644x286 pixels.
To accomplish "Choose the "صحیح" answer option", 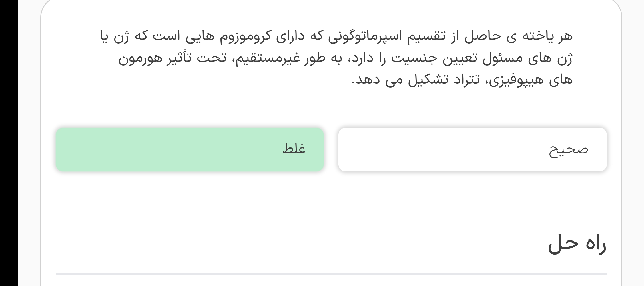I will (x=472, y=149).
